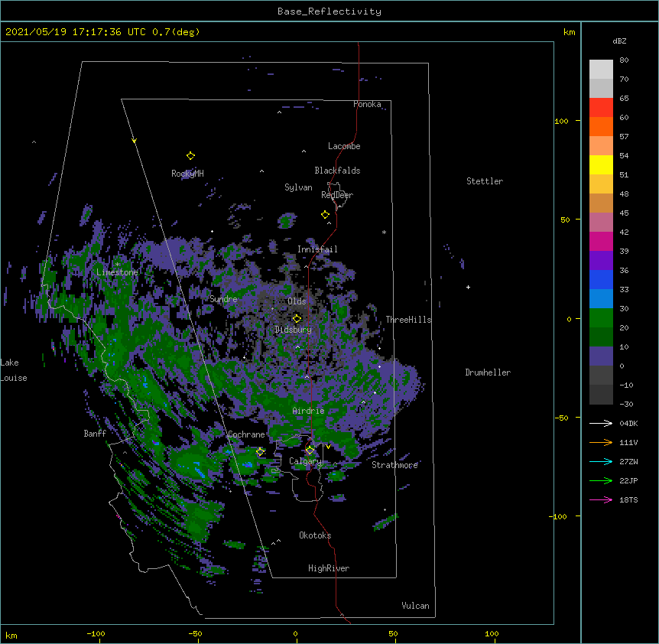Click the Blackfalds town label
Screen dimensions: 659x644
point(337,171)
